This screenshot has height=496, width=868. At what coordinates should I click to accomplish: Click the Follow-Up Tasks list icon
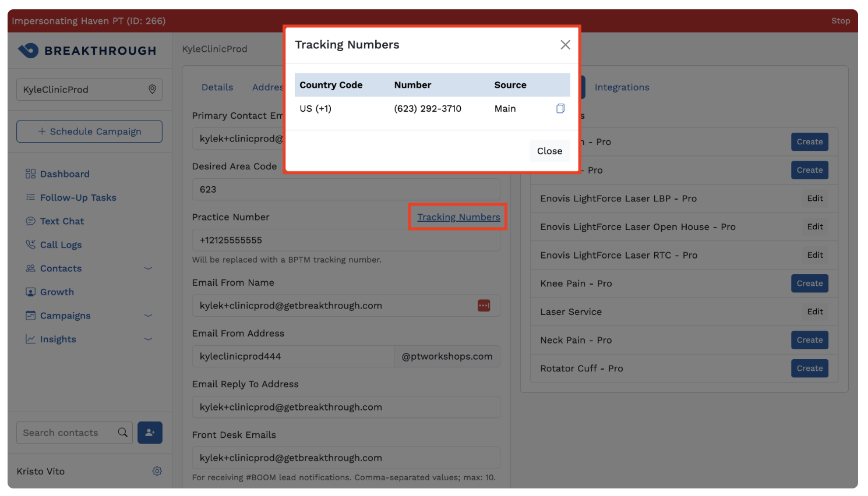point(30,197)
